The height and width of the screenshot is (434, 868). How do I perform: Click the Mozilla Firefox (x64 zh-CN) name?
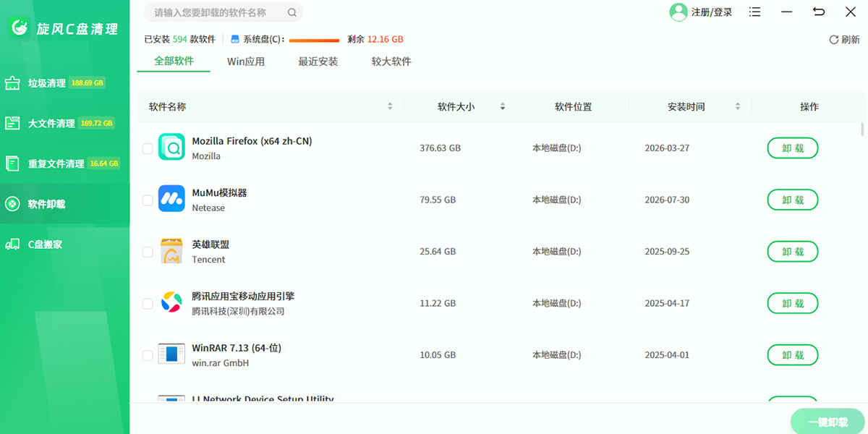(x=252, y=141)
